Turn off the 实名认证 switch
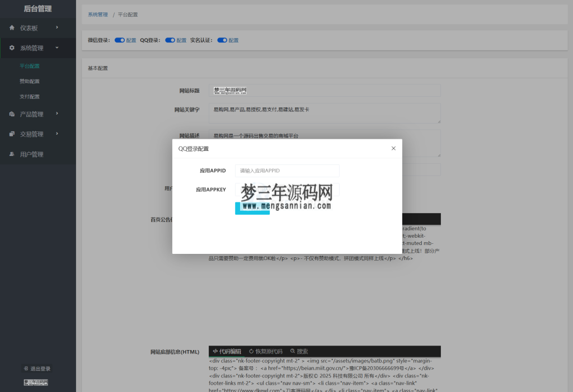 [x=222, y=40]
